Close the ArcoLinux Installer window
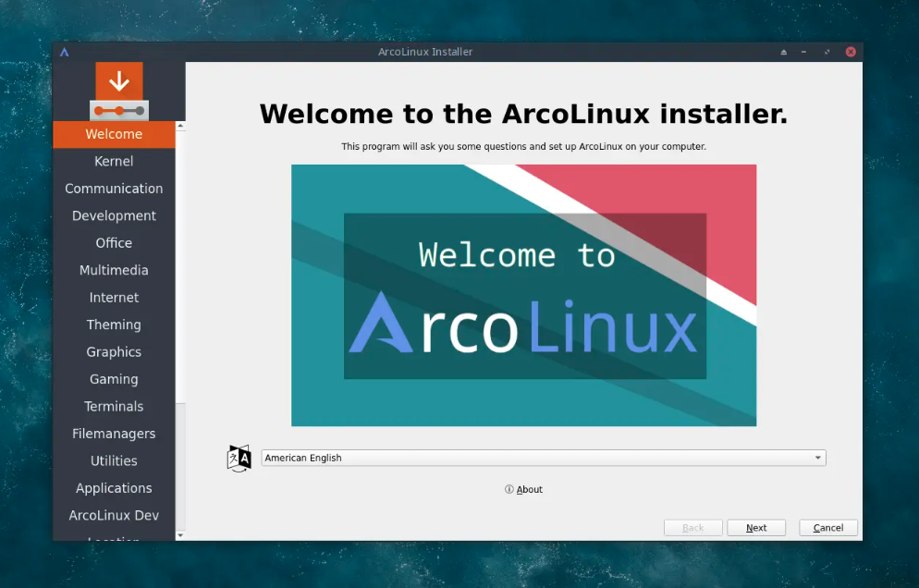Image resolution: width=919 pixels, height=588 pixels. click(x=851, y=52)
